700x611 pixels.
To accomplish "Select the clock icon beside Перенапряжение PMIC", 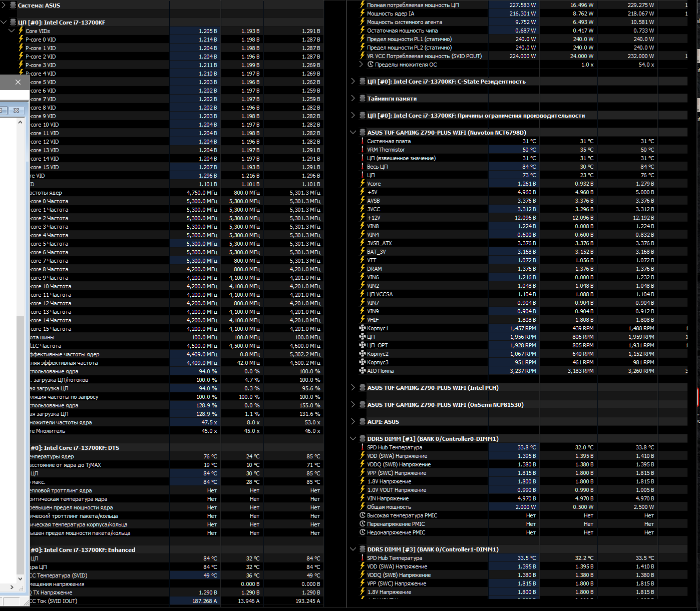I will (363, 524).
